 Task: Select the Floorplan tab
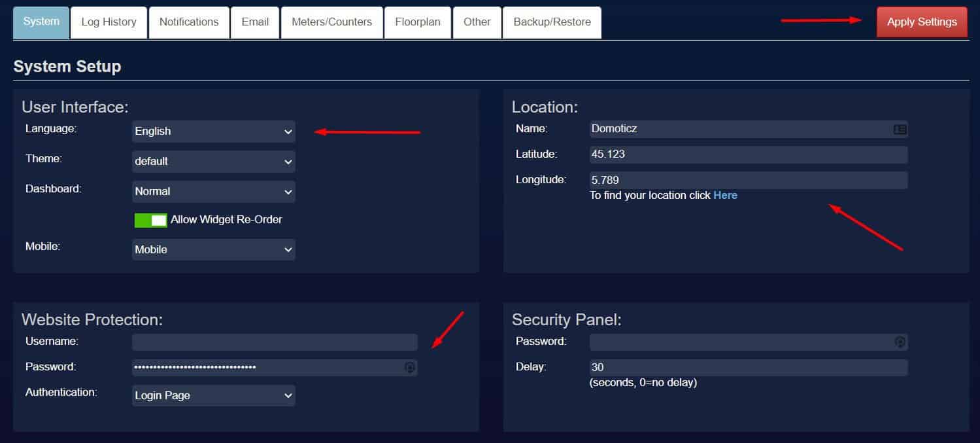417,22
